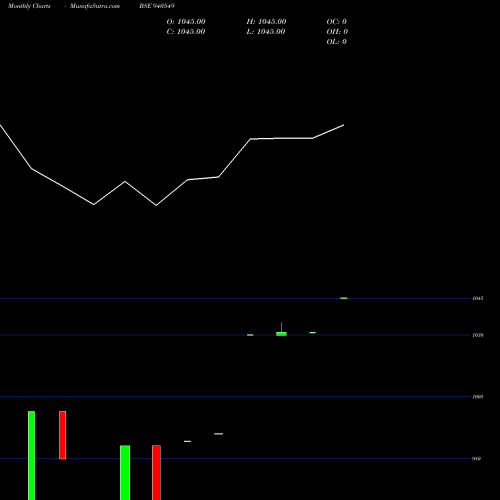Click the tall green candle on the far left
500x500 pixels.
point(31,455)
